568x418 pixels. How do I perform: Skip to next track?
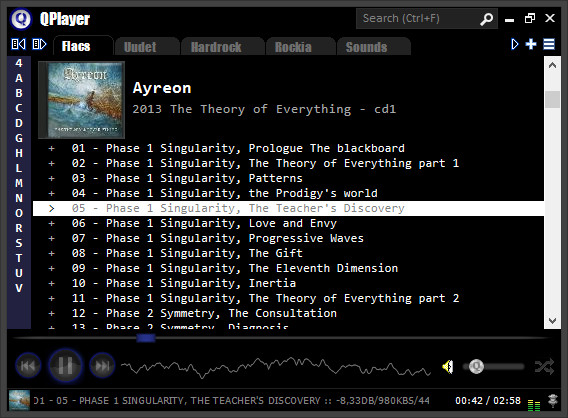(x=102, y=365)
